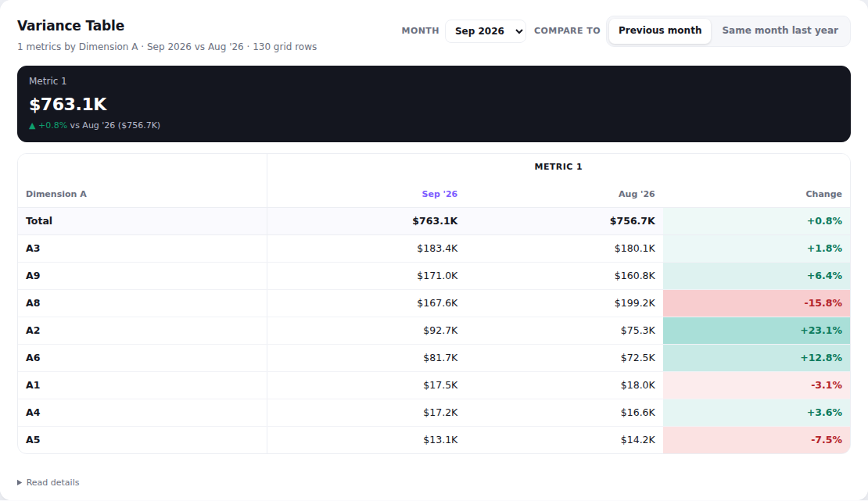This screenshot has width=868, height=501.
Task: Select the Total row label
Action: pos(39,221)
